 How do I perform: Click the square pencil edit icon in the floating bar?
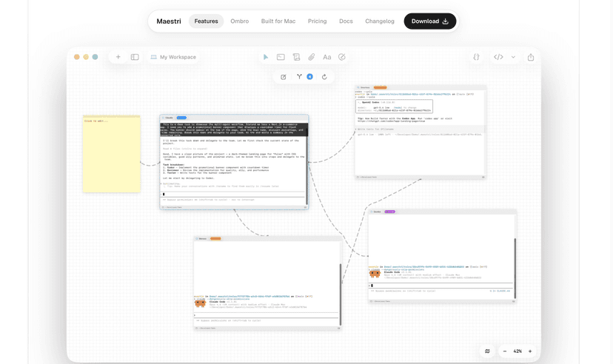(x=284, y=77)
